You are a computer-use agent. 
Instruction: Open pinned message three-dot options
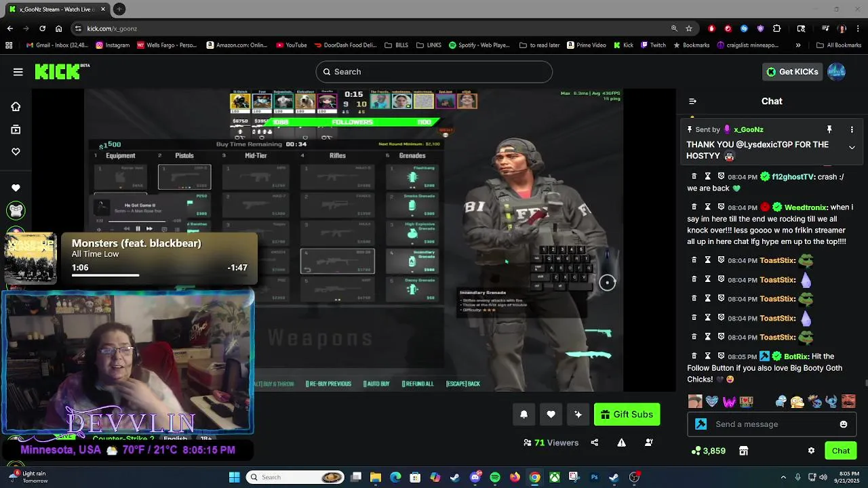pos(852,129)
